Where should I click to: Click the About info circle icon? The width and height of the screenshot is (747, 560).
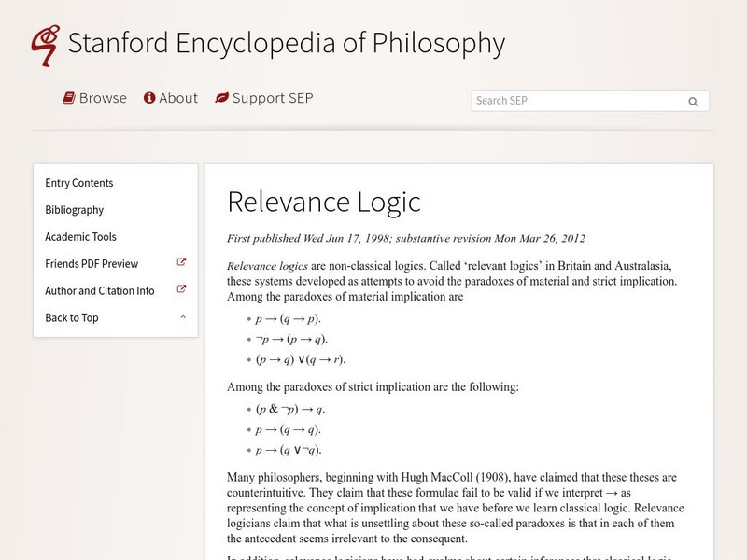(x=148, y=98)
